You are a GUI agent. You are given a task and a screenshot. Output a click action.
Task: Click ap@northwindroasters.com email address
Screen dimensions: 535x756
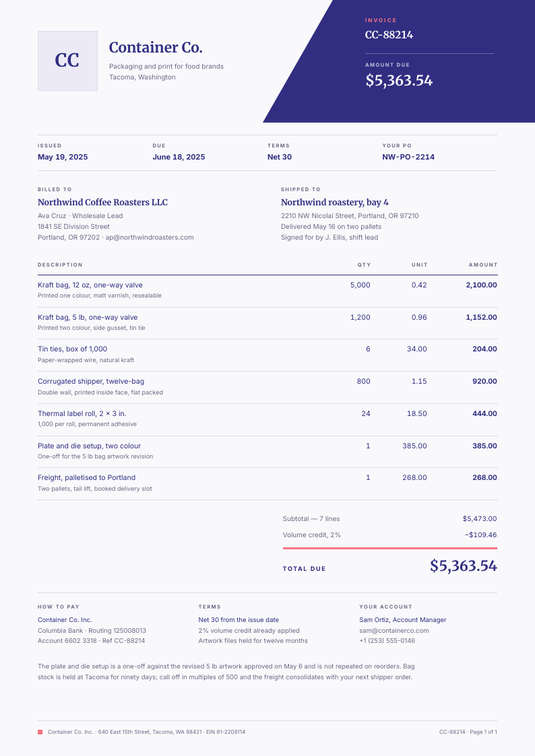[150, 237]
